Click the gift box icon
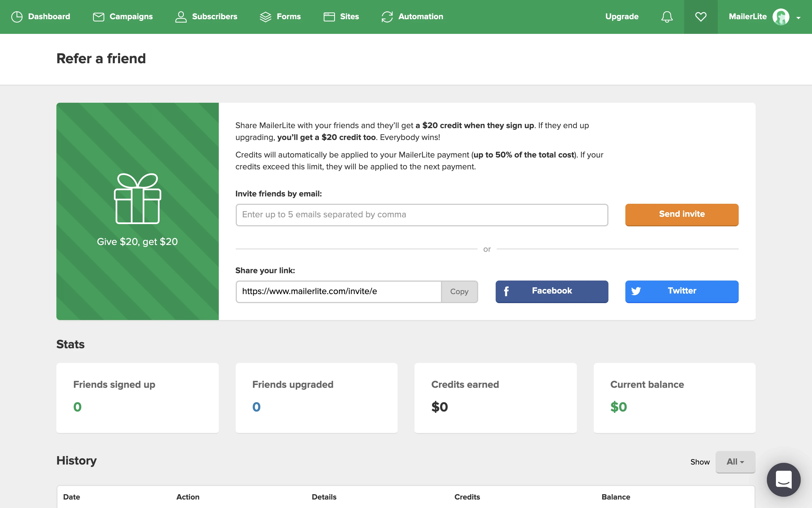The image size is (812, 508). 138,198
